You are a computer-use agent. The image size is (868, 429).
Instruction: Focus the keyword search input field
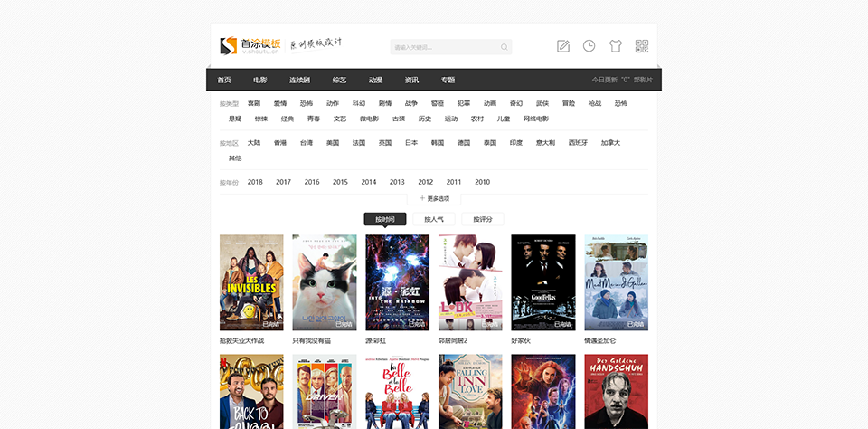(451, 47)
